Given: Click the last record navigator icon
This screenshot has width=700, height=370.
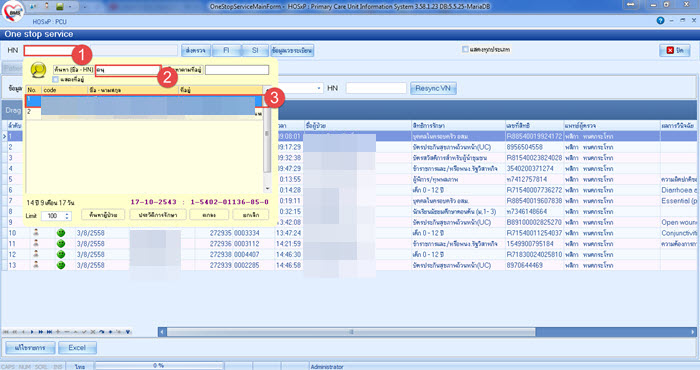Looking at the screenshot, I should (49, 332).
